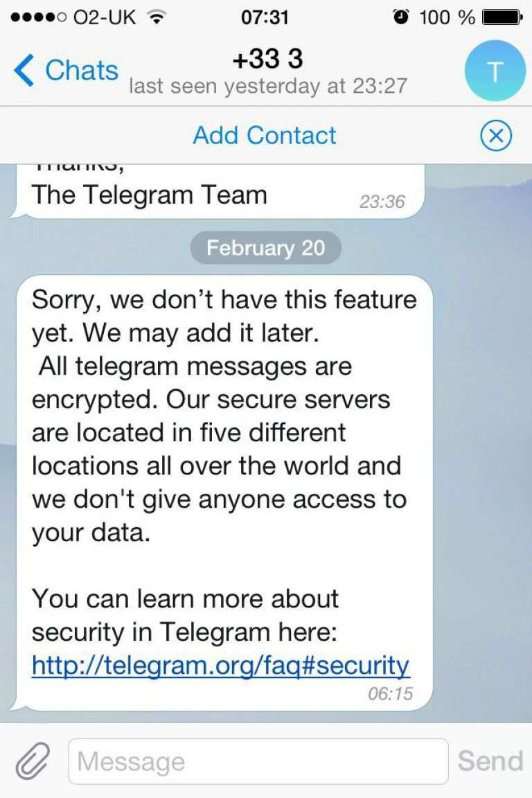Focus the Message input field
532x798 pixels.
click(x=258, y=761)
